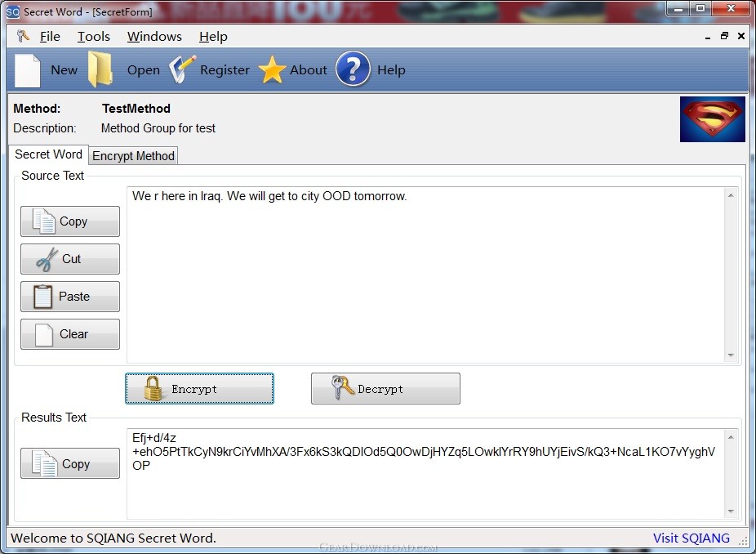Switch to the Encrypt Method tab
Viewport: 756px width, 554px height.
pyautogui.click(x=134, y=156)
